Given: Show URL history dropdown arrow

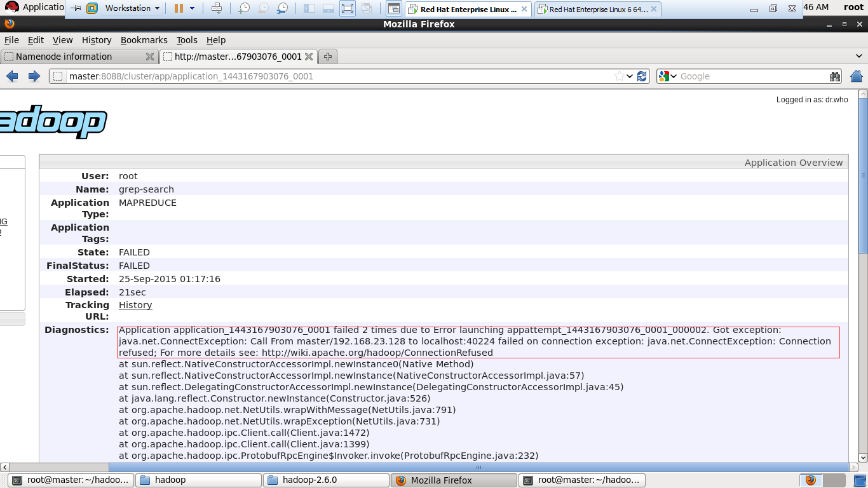Looking at the screenshot, I should pyautogui.click(x=630, y=76).
